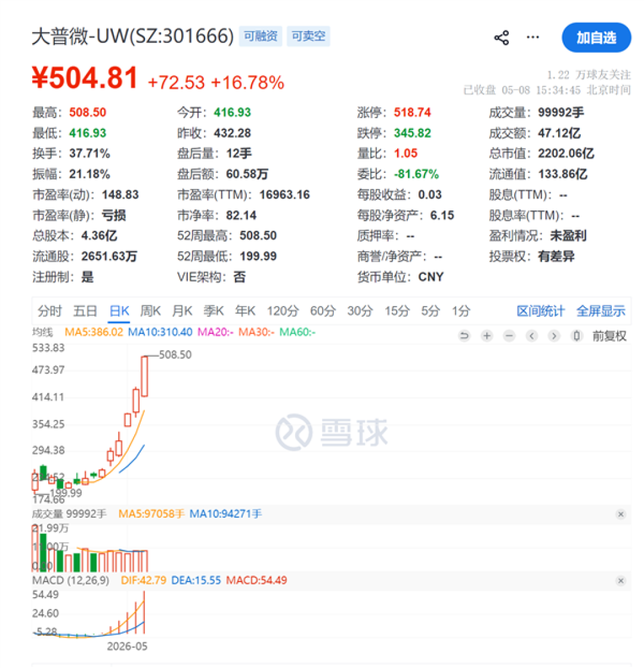Viewport: 644px width, 668px height.
Task: Click the 2026-05 date axis label
Action: [x=127, y=647]
